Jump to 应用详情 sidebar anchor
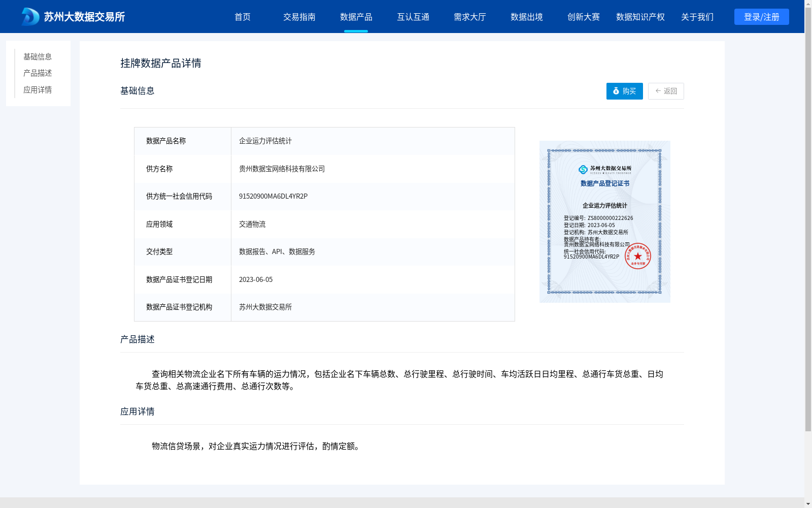The image size is (812, 508). point(38,90)
